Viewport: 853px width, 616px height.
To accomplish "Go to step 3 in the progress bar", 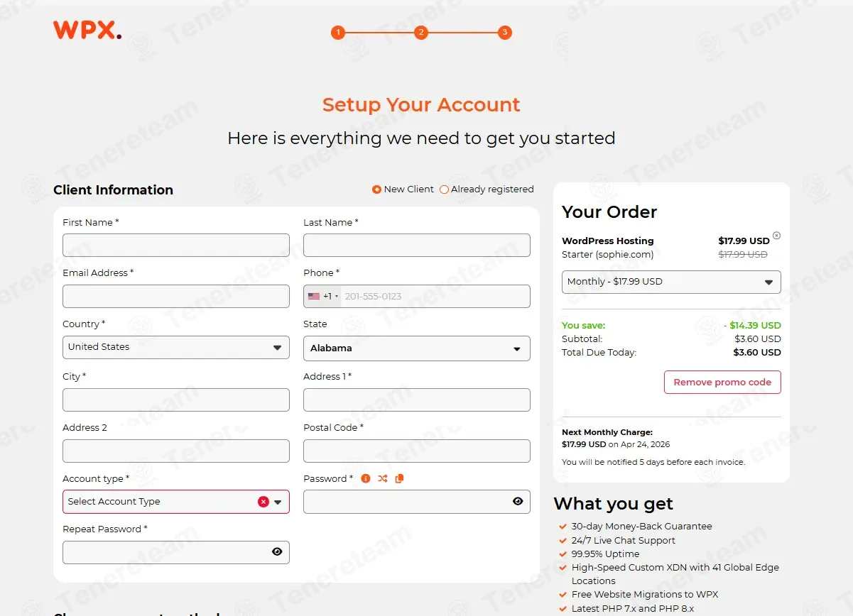I will click(x=504, y=33).
